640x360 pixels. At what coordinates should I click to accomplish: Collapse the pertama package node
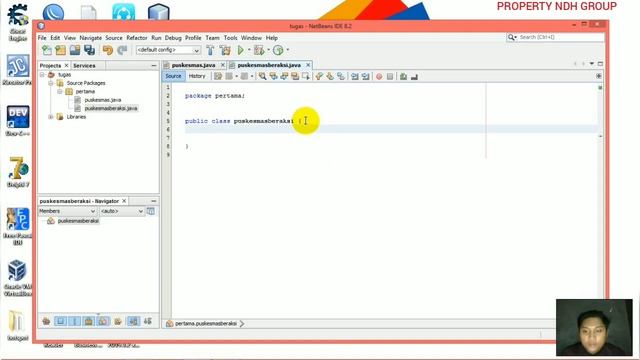pyautogui.click(x=60, y=91)
